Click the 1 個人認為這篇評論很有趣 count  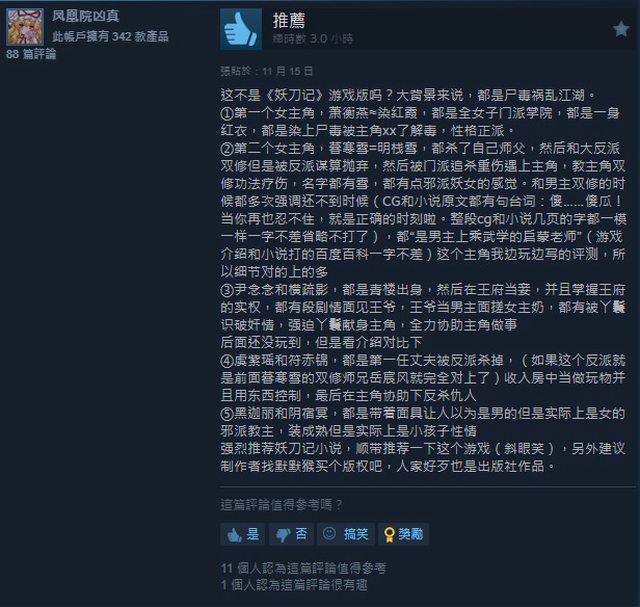coord(294,585)
